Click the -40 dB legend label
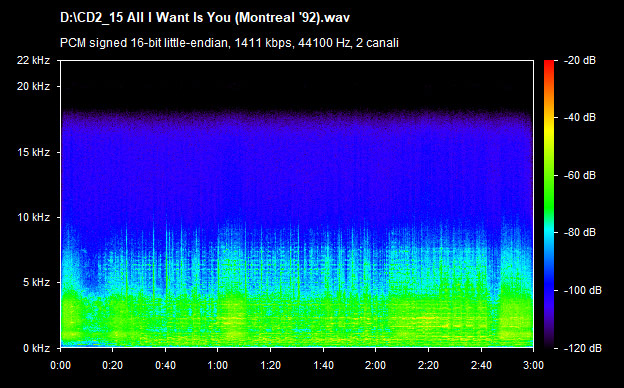Viewport: 624px width, 388px height. pyautogui.click(x=580, y=117)
